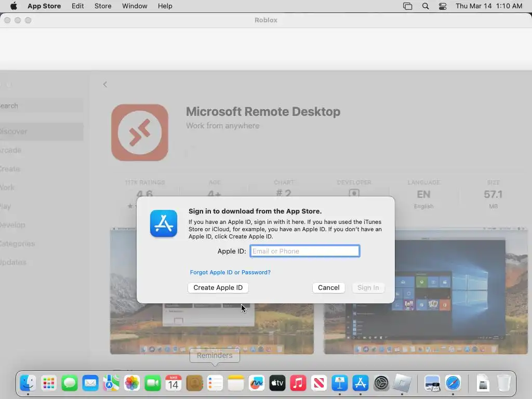This screenshot has width=532, height=399.
Task: Open the Help menu
Action: [x=165, y=6]
